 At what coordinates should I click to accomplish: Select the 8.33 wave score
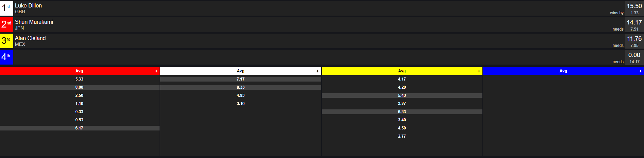click(x=241, y=87)
